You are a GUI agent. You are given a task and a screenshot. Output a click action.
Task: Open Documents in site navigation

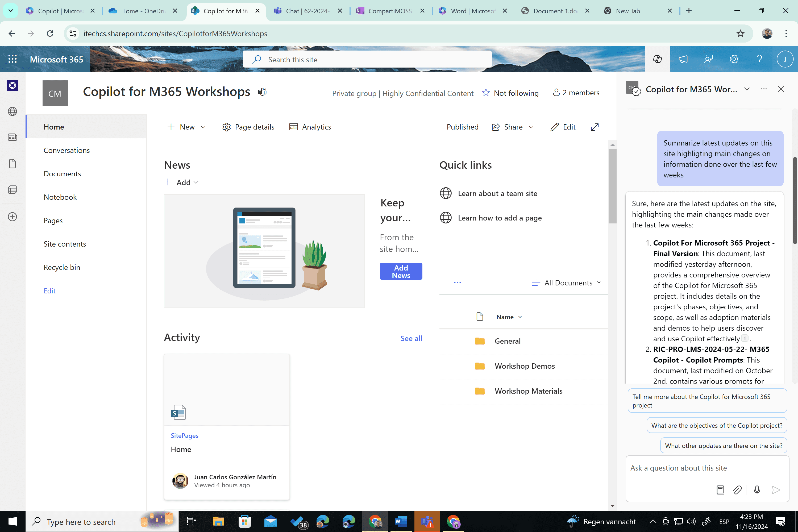click(x=62, y=174)
